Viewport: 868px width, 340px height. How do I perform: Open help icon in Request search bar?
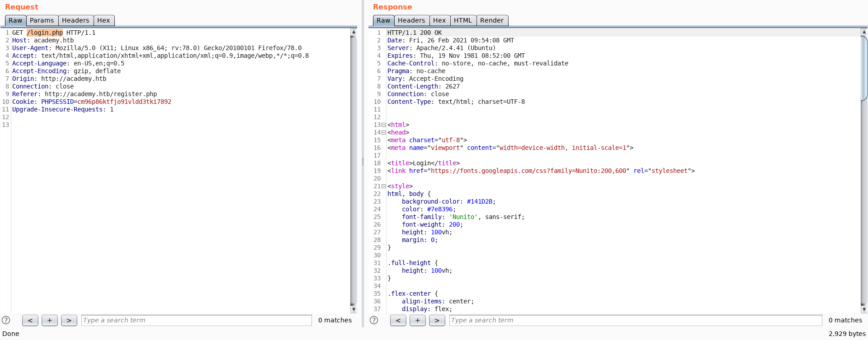(6, 320)
